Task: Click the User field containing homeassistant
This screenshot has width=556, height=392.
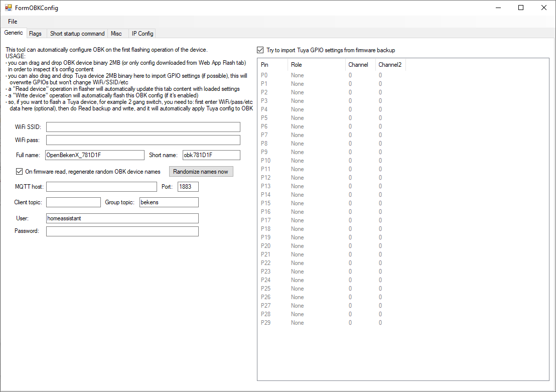Action: 122,218
